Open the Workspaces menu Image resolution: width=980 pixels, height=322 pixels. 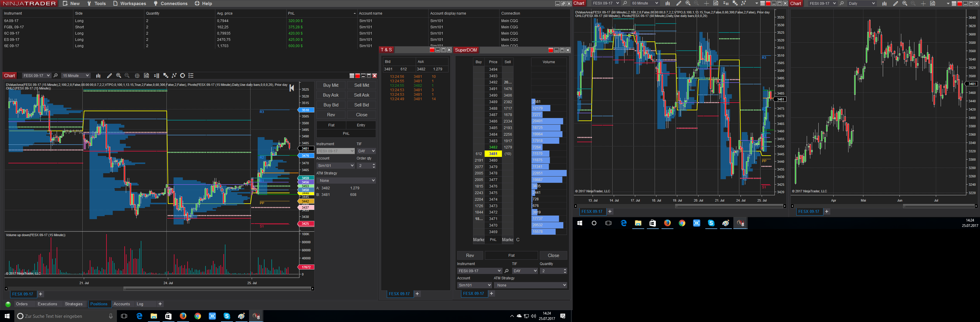coord(129,3)
